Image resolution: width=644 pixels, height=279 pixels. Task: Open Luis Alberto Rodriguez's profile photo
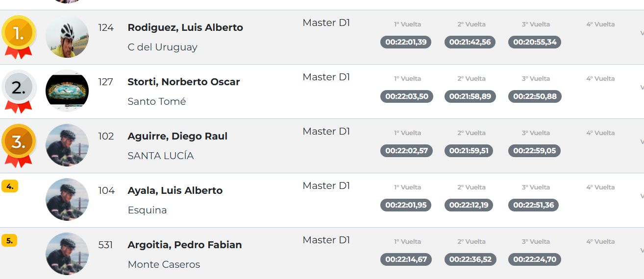[x=67, y=37]
